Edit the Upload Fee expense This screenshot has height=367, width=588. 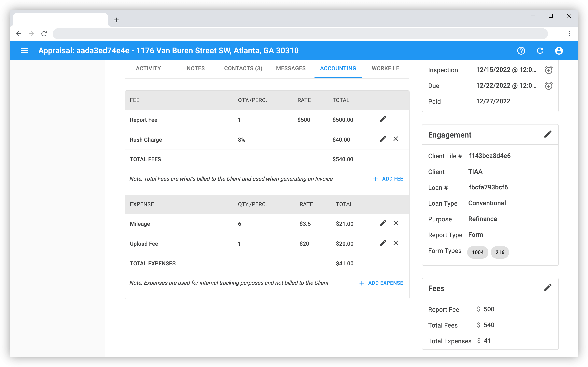[x=383, y=243]
